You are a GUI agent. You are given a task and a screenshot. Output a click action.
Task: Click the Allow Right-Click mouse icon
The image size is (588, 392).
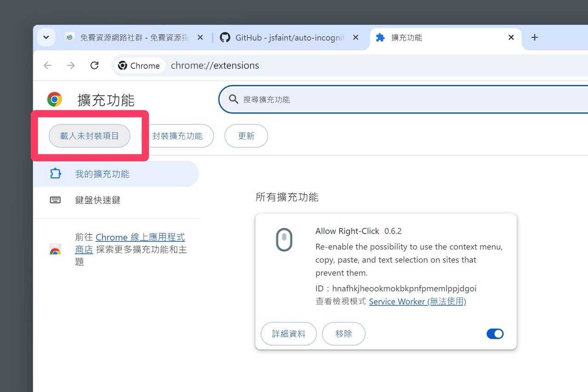pyautogui.click(x=284, y=240)
